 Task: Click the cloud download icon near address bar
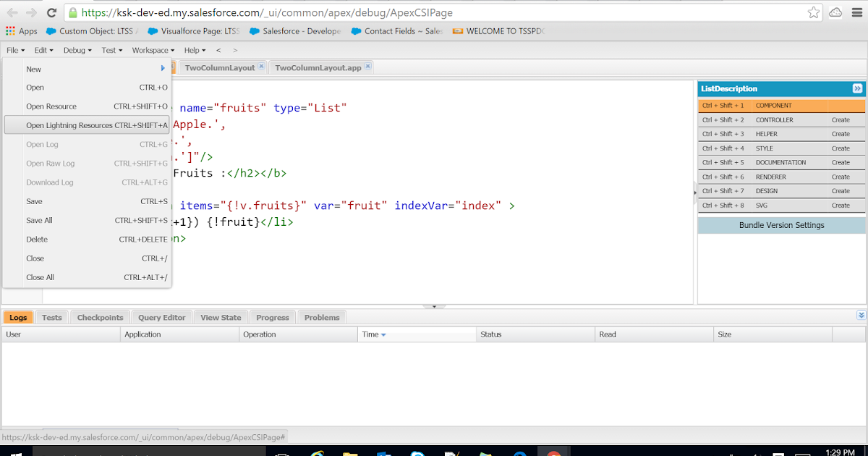(x=835, y=12)
